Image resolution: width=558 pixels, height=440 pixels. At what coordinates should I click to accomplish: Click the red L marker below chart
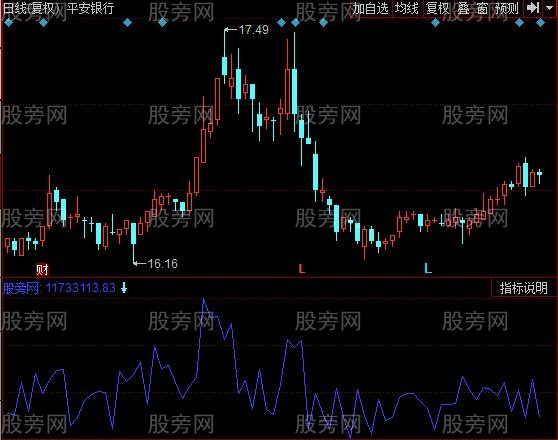coord(301,268)
